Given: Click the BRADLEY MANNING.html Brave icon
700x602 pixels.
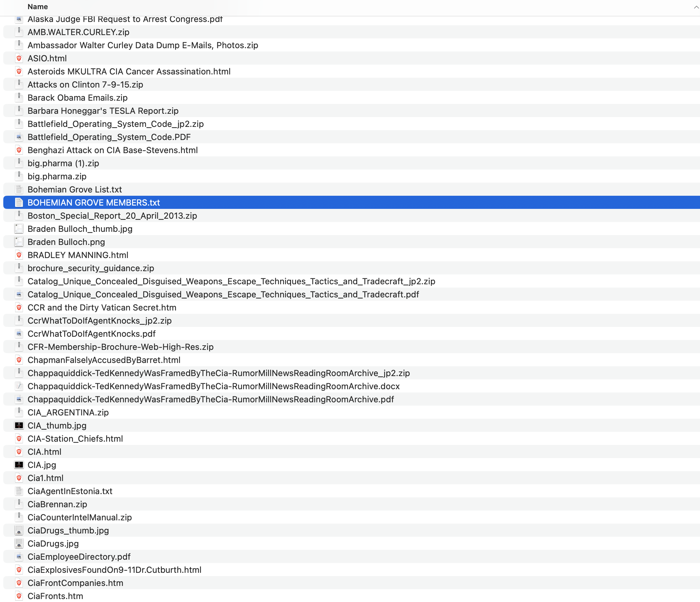Looking at the screenshot, I should click(19, 255).
